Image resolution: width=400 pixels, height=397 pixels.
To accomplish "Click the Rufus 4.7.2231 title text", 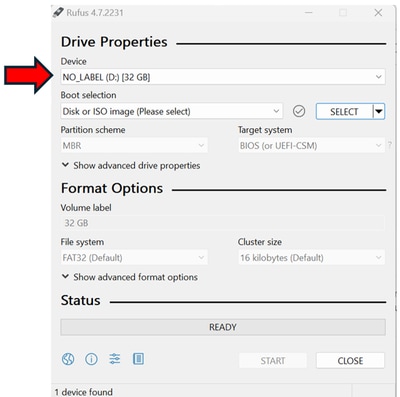I will pyautogui.click(x=95, y=13).
